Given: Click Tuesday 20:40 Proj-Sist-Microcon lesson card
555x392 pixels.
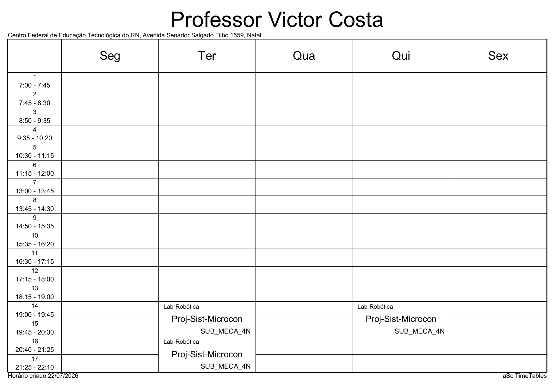Looking at the screenshot, I should point(207,354).
